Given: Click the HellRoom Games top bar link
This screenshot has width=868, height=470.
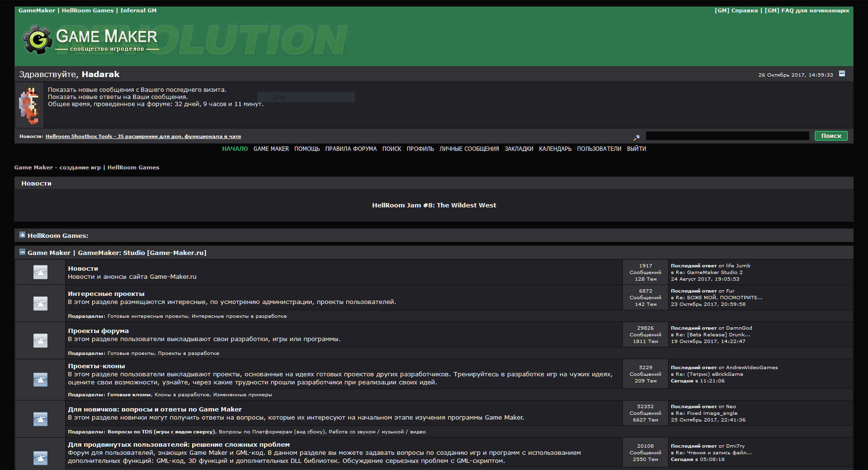Looking at the screenshot, I should (88, 10).
